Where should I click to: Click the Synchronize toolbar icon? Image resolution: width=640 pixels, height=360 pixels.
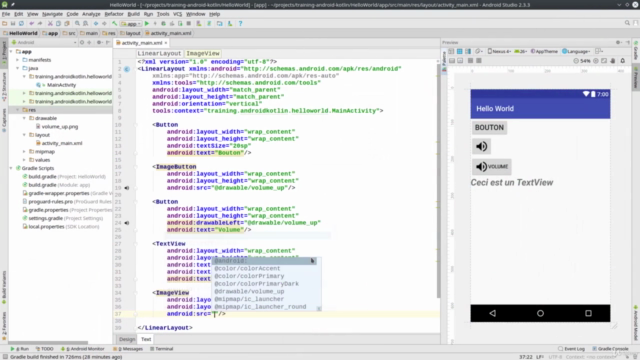tap(21, 24)
